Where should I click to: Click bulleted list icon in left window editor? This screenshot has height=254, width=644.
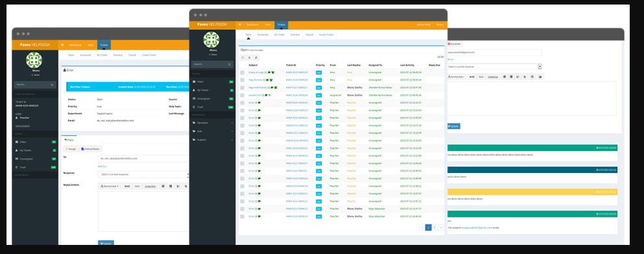163,186
